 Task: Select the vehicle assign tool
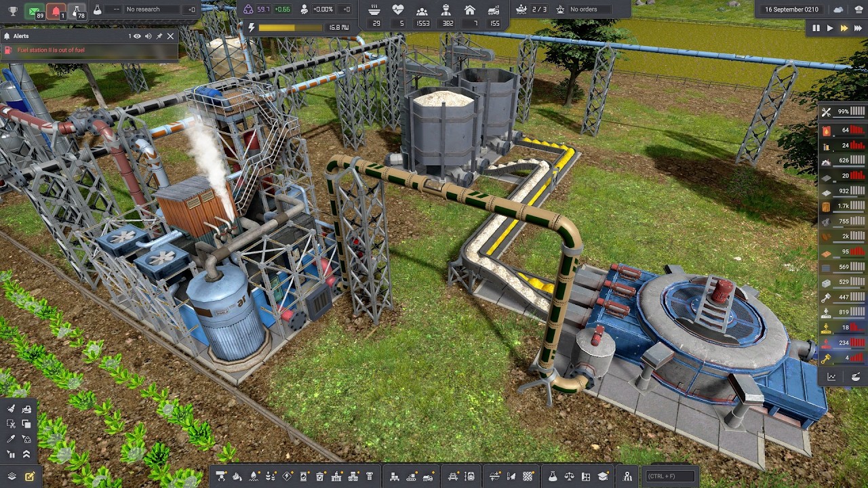pyautogui.click(x=26, y=409)
